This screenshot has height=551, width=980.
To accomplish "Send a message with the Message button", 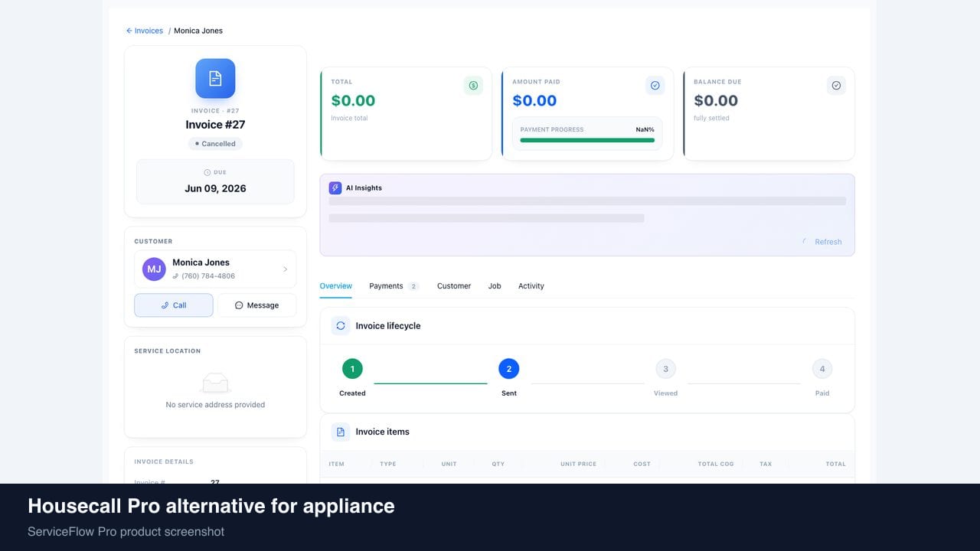I will click(x=256, y=305).
